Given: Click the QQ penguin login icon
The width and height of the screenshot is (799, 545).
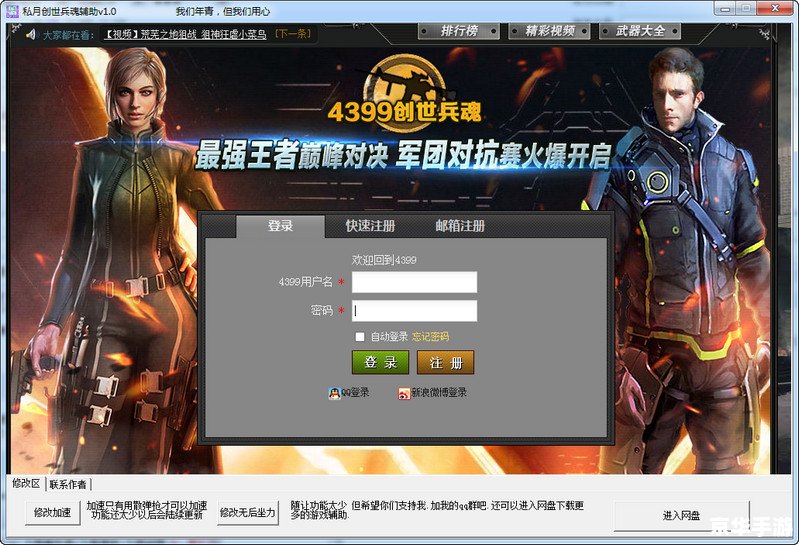Looking at the screenshot, I should pos(334,393).
